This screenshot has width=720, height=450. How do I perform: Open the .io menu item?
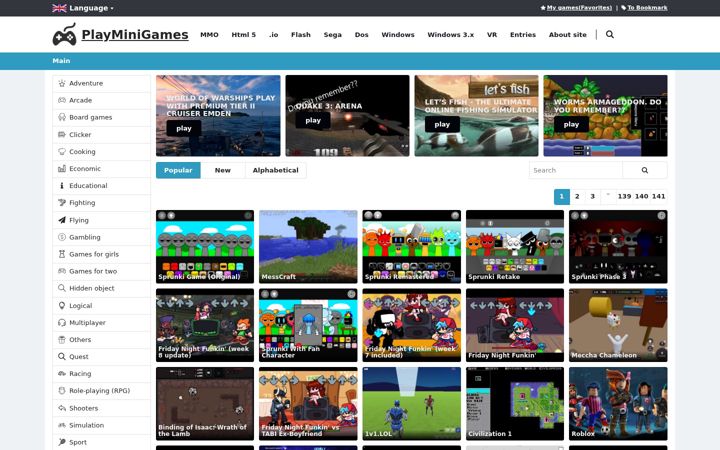pos(274,34)
